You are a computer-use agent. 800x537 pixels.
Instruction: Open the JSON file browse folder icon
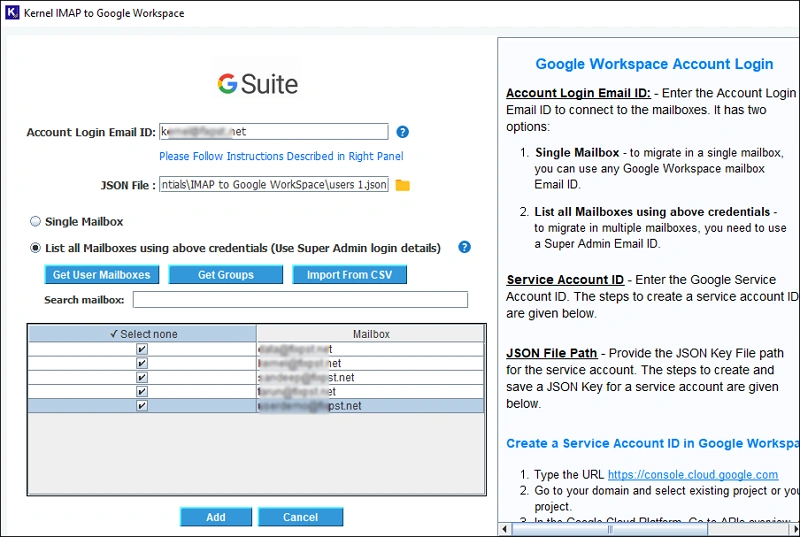(403, 185)
